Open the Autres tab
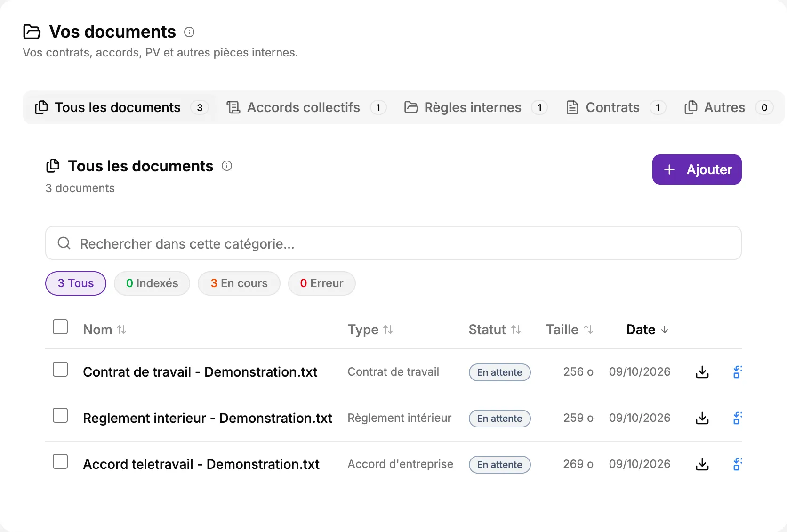This screenshot has width=787, height=532. coord(729,107)
